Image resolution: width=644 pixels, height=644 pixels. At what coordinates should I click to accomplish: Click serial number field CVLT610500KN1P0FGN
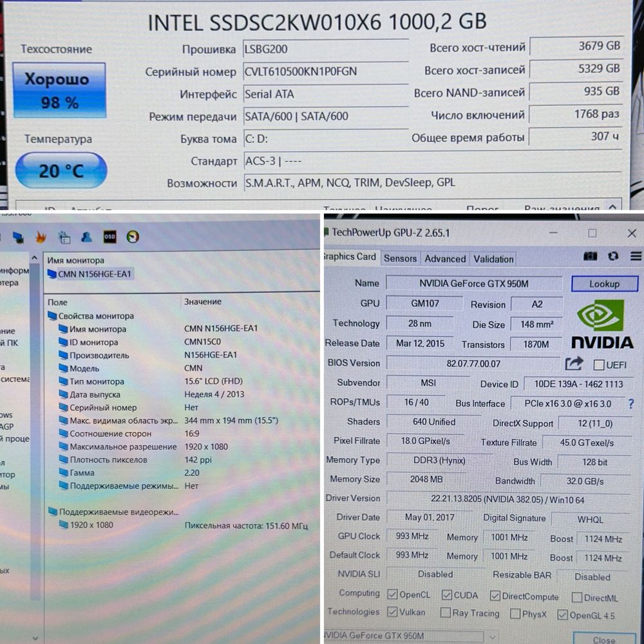(x=326, y=72)
